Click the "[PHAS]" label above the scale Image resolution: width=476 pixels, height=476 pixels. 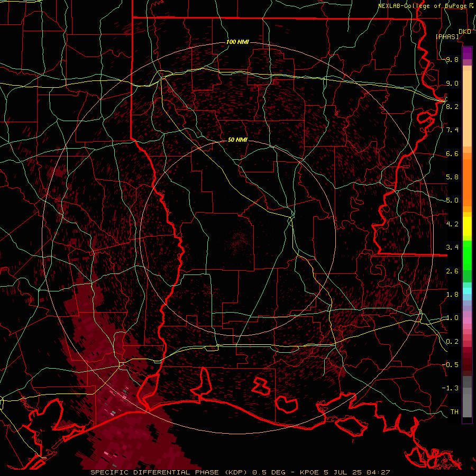[x=447, y=36]
